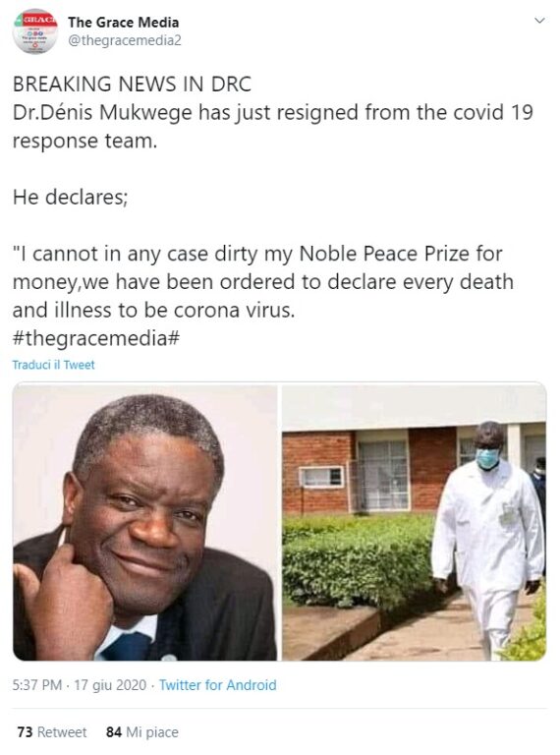Screen dimensions: 560x755
Task: Open The Grace Media display name
Action: coord(123,23)
